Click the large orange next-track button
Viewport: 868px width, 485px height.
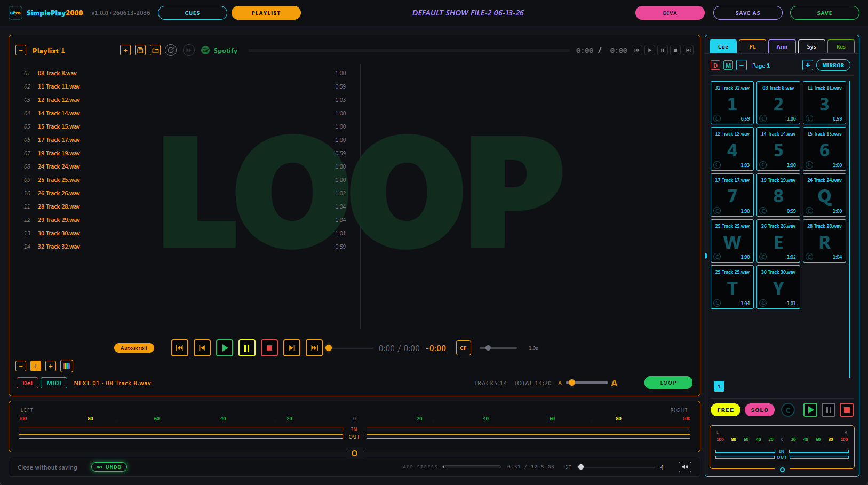[292, 348]
